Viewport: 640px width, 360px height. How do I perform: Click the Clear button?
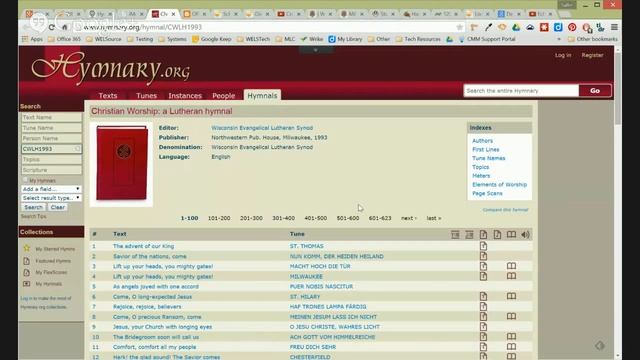pos(58,207)
